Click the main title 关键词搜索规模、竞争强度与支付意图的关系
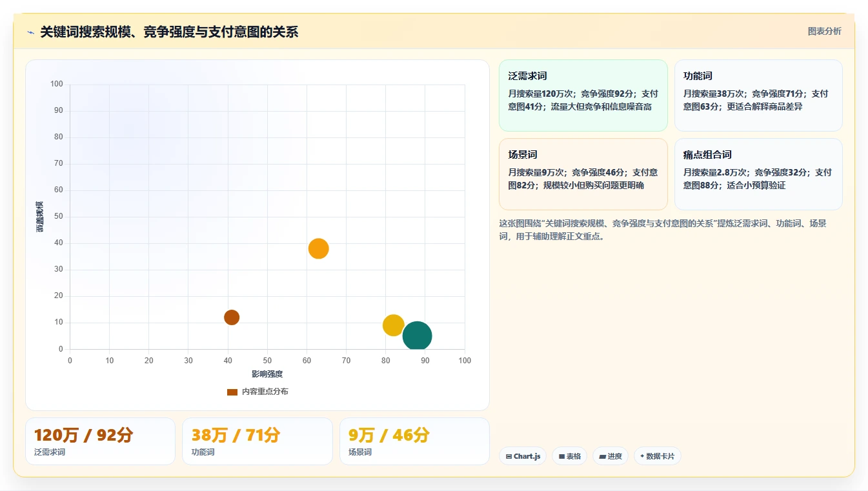868x491 pixels. (x=169, y=32)
